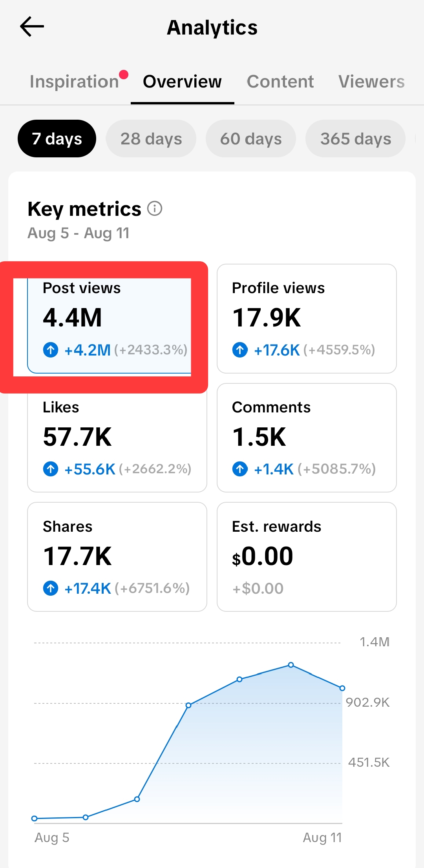Tap the red notification dot on Inspiration
Image resolution: width=424 pixels, height=868 pixels.
click(x=124, y=74)
